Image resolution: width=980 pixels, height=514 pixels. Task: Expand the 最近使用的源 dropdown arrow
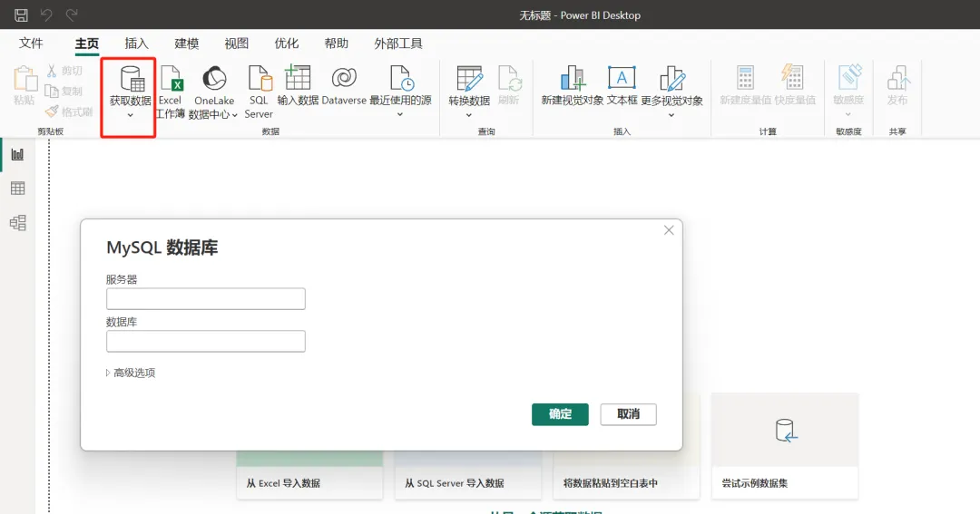point(400,115)
